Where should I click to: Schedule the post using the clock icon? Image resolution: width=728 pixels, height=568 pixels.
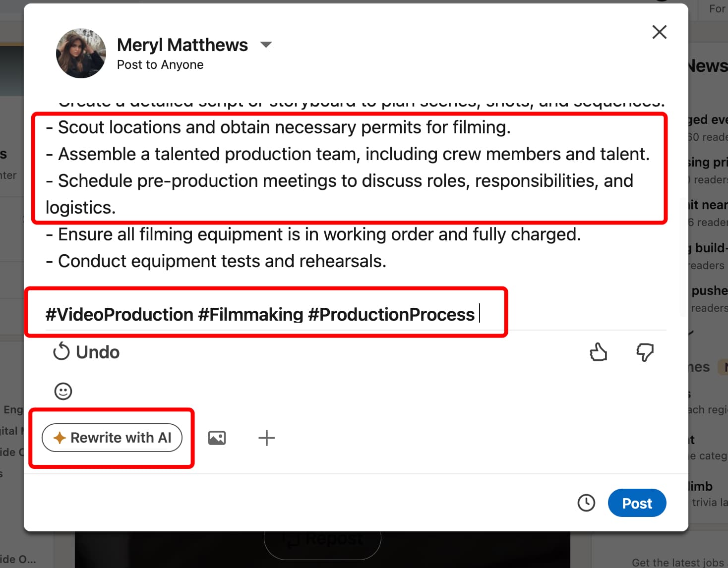coord(586,503)
